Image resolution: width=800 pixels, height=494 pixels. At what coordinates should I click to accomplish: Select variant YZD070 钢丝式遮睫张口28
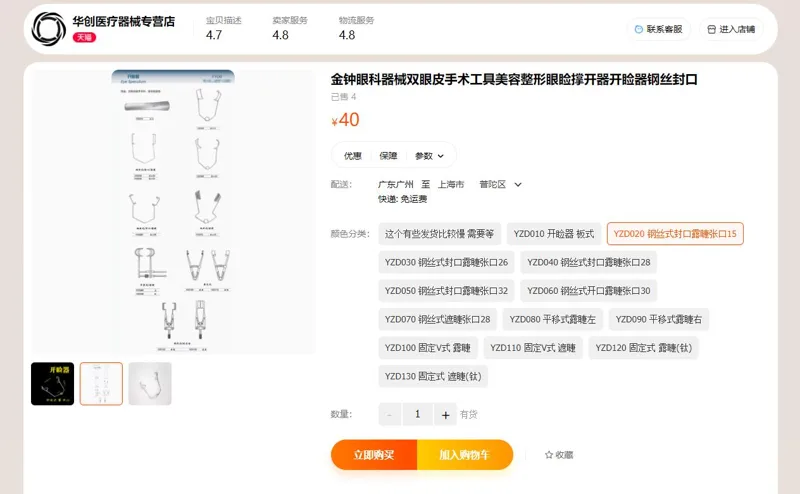point(437,319)
